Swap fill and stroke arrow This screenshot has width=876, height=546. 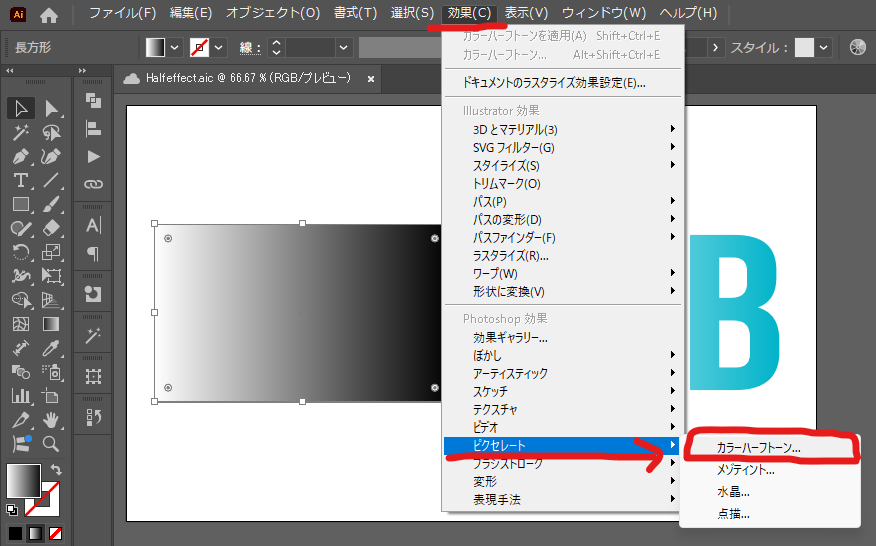point(56,469)
